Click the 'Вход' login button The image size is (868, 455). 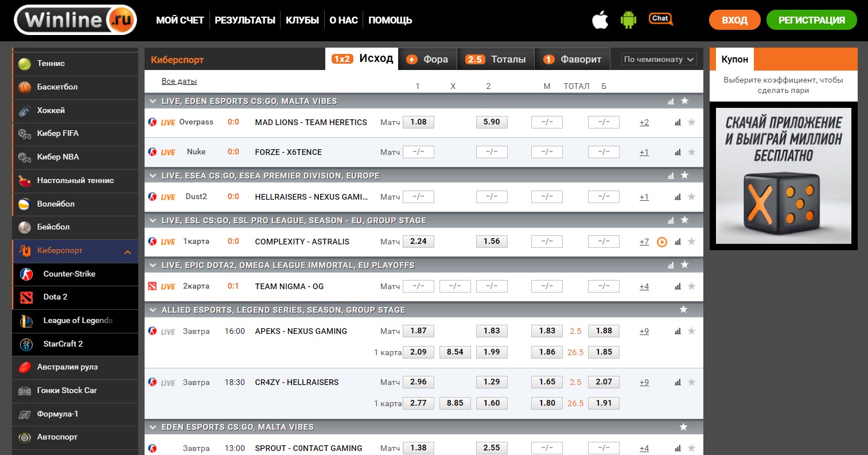[x=734, y=20]
